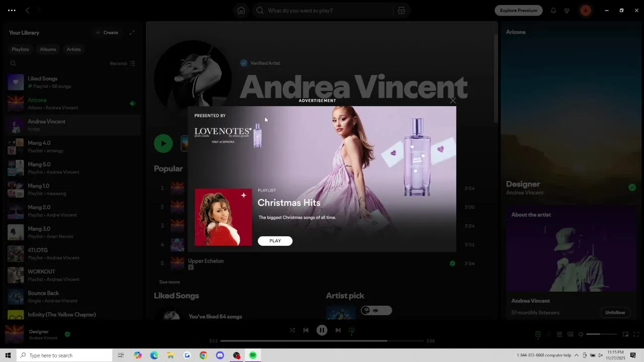644x362 pixels.
Task: Open the Christmas Hits title link
Action: coord(289,203)
